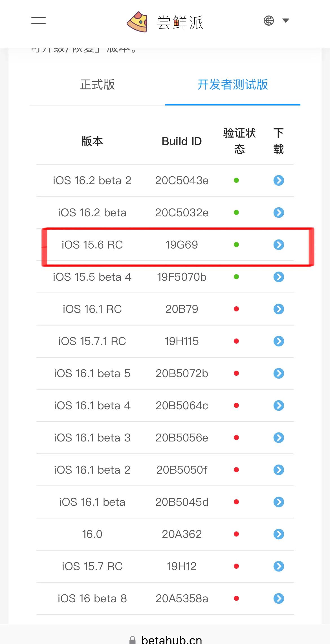Image resolution: width=330 pixels, height=644 pixels.
Task: Click the Build ID column header
Action: coord(182,141)
